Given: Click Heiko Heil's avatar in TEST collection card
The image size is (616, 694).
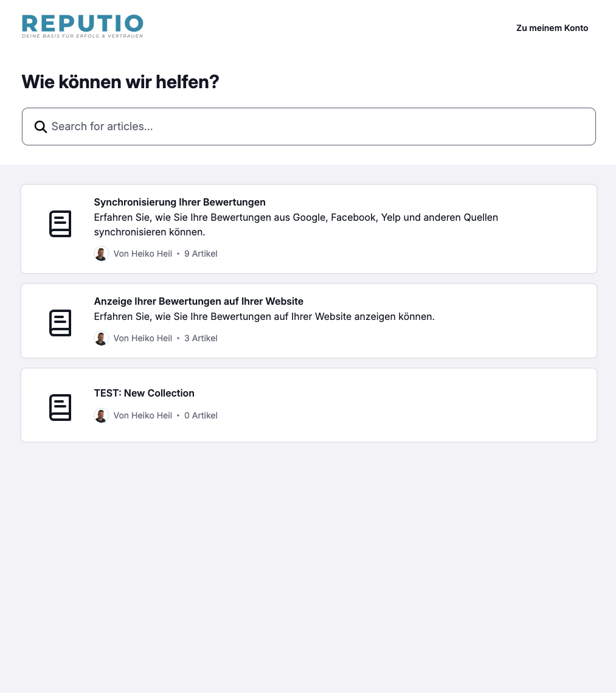Looking at the screenshot, I should click(102, 415).
